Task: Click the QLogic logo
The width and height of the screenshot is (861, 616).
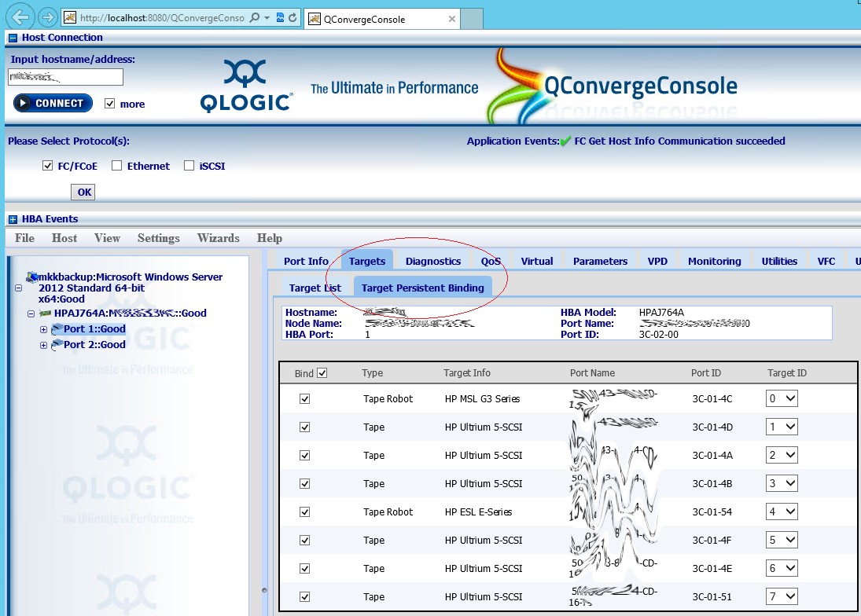Action: point(246,86)
